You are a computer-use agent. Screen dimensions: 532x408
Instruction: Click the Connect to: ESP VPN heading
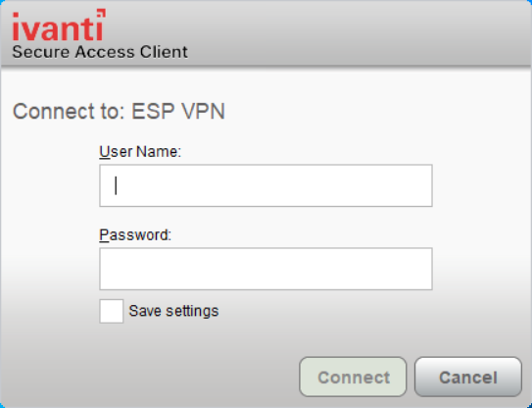(119, 111)
